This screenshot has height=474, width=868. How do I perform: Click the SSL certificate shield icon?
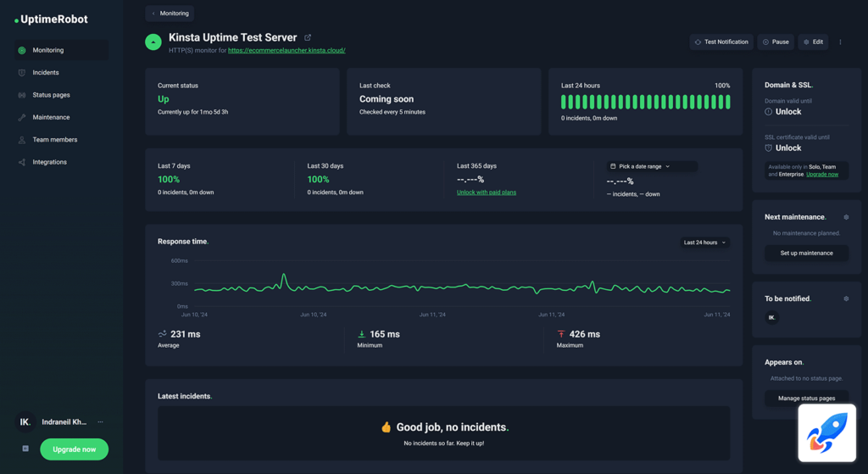[x=768, y=148]
